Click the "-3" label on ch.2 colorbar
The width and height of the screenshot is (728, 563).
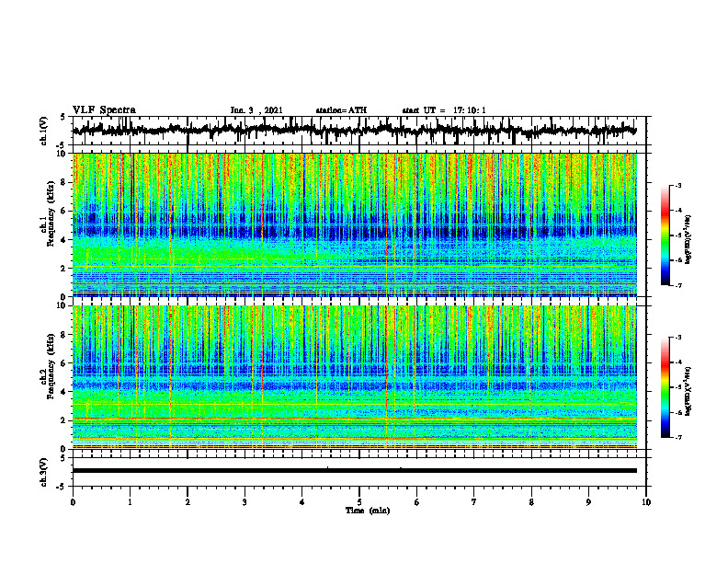point(678,338)
